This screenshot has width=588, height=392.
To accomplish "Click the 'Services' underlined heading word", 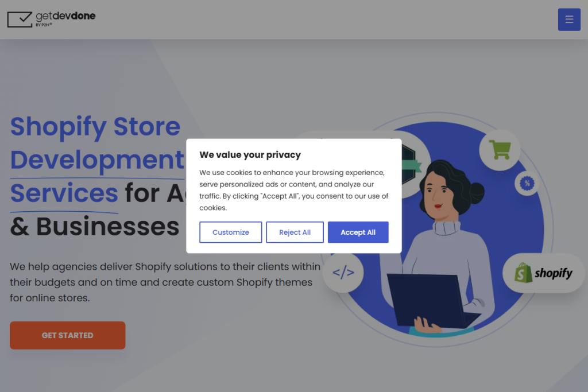I will tap(64, 193).
